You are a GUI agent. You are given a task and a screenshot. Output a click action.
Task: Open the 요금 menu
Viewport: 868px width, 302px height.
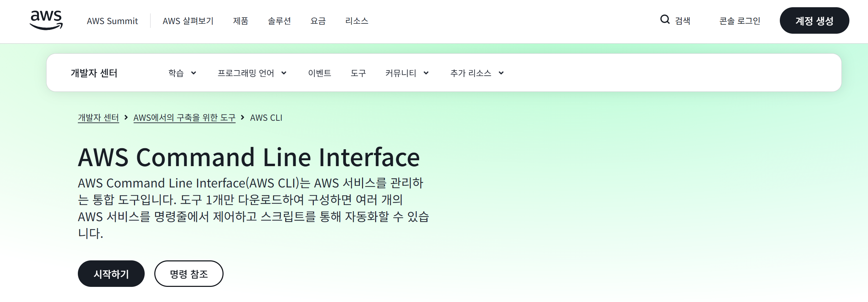pyautogui.click(x=318, y=21)
